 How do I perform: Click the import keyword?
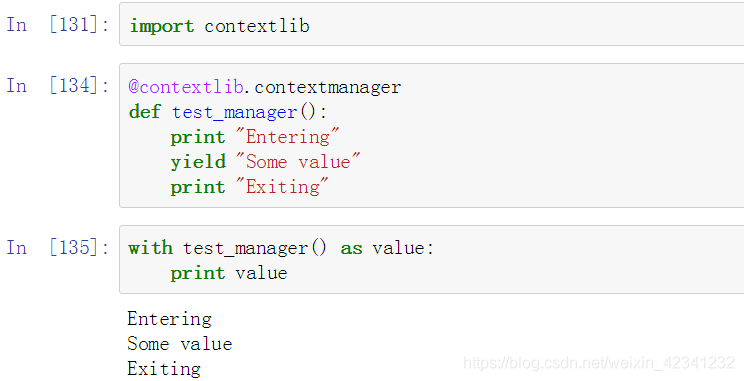(162, 26)
